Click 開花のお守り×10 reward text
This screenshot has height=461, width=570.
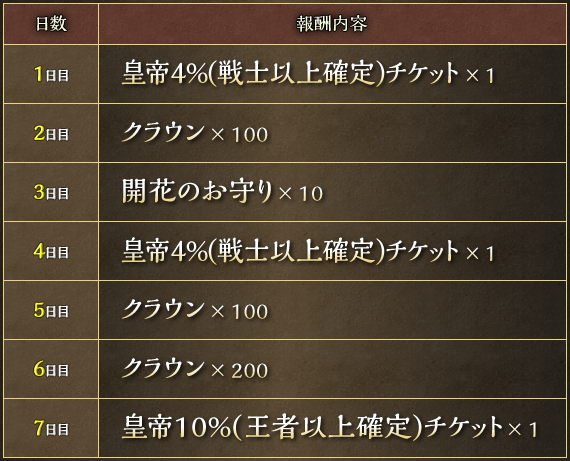click(x=222, y=192)
